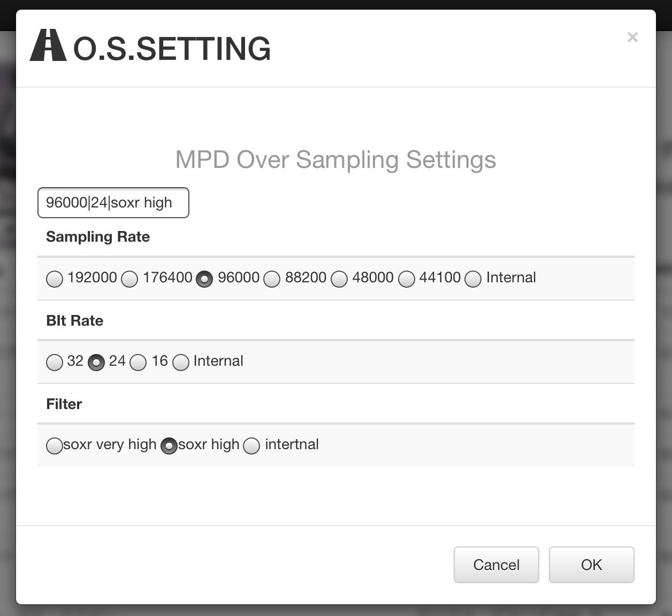
Task: Select the soxr high filter
Action: 169,446
